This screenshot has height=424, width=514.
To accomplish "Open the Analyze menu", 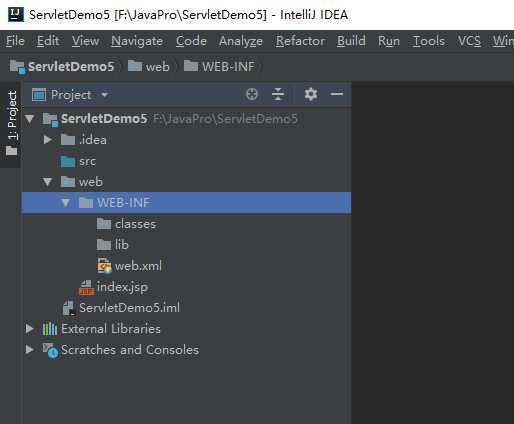I will point(241,41).
